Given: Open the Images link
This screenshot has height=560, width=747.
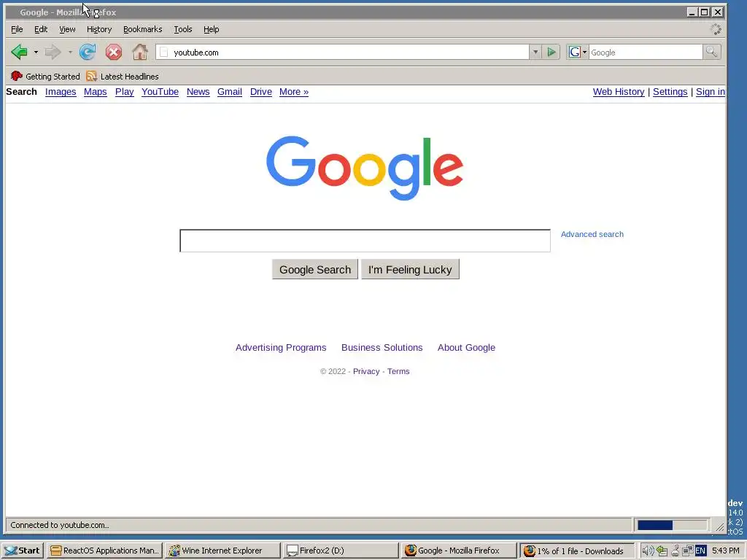Looking at the screenshot, I should tap(61, 92).
